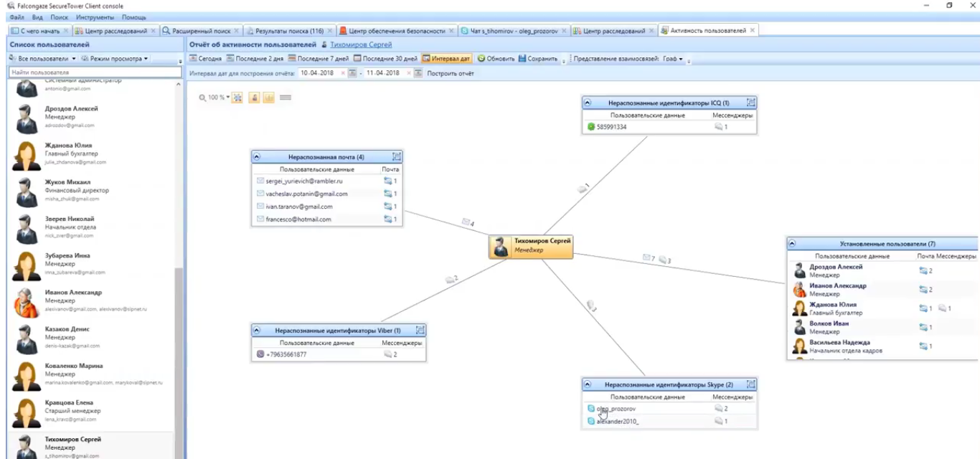Select the Сегодня period button
This screenshot has width=980, height=459.
click(x=204, y=59)
